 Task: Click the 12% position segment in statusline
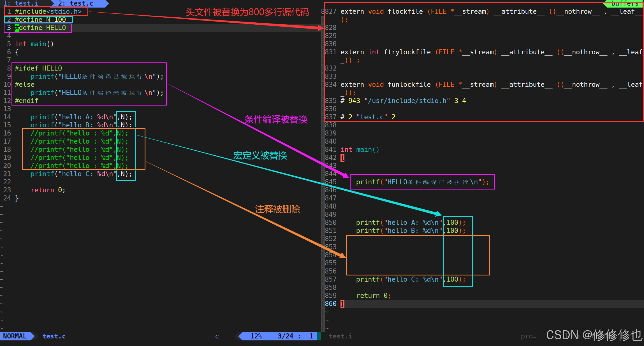256,336
